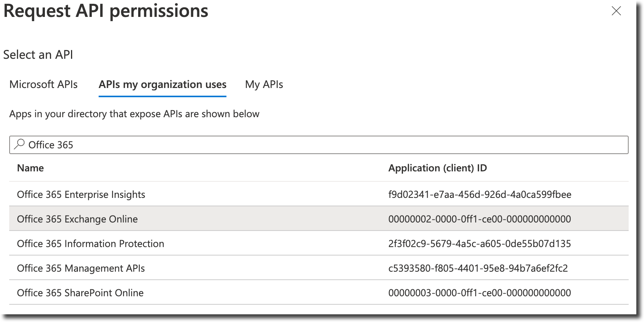Click the Exchange Online client ID value
644x322 pixels.
480,219
